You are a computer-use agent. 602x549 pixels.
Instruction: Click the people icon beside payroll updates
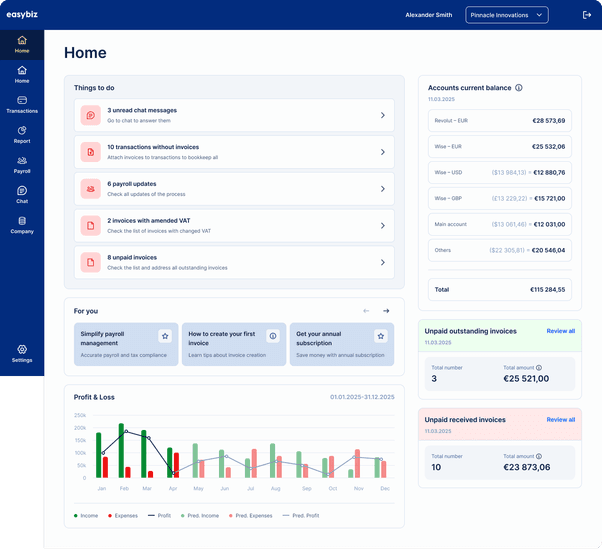[91, 189]
